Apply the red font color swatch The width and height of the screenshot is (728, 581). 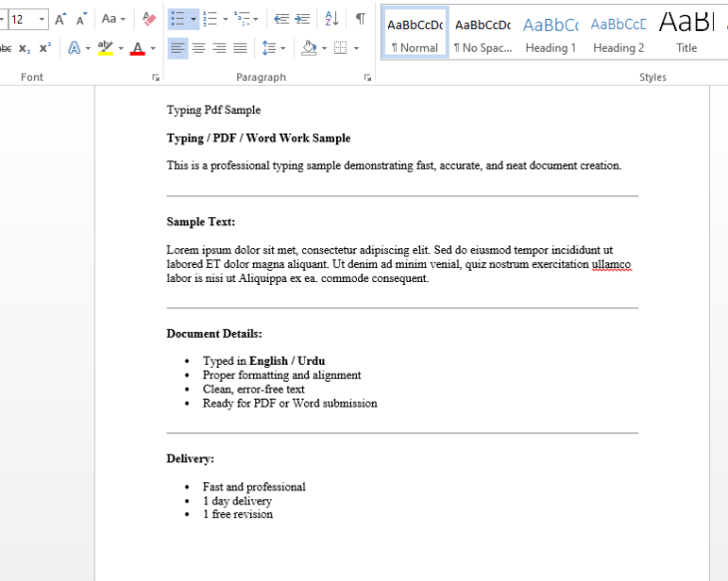point(138,48)
